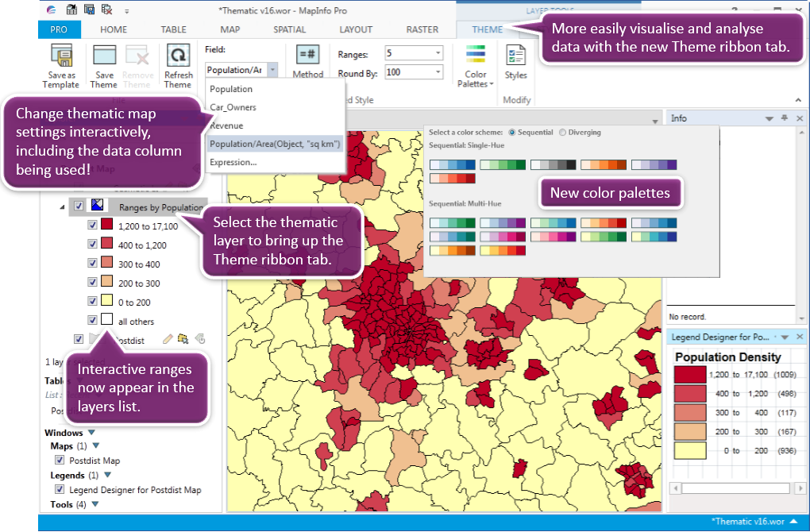This screenshot has width=810, height=532.
Task: Select the Sequential color scheme radio
Action: click(x=512, y=133)
